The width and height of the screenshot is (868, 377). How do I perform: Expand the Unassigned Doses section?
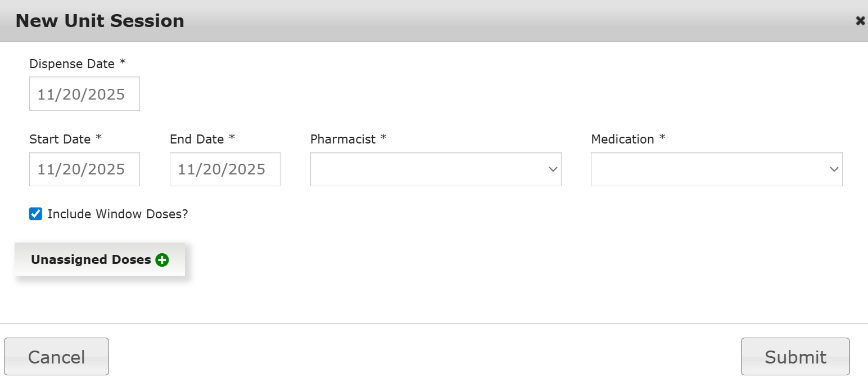tap(92, 260)
